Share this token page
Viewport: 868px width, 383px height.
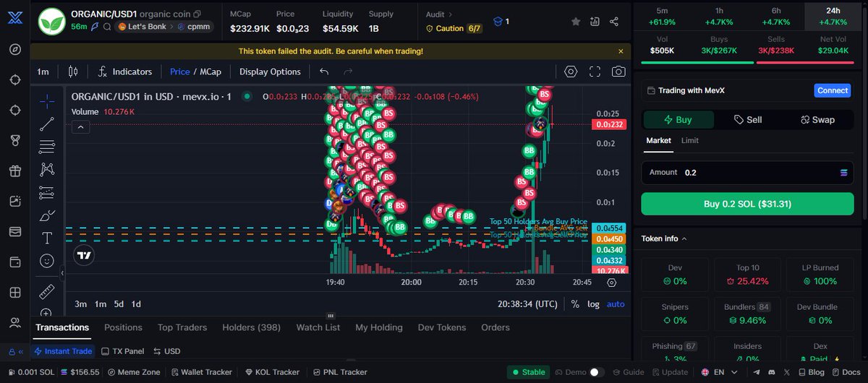[x=614, y=22]
